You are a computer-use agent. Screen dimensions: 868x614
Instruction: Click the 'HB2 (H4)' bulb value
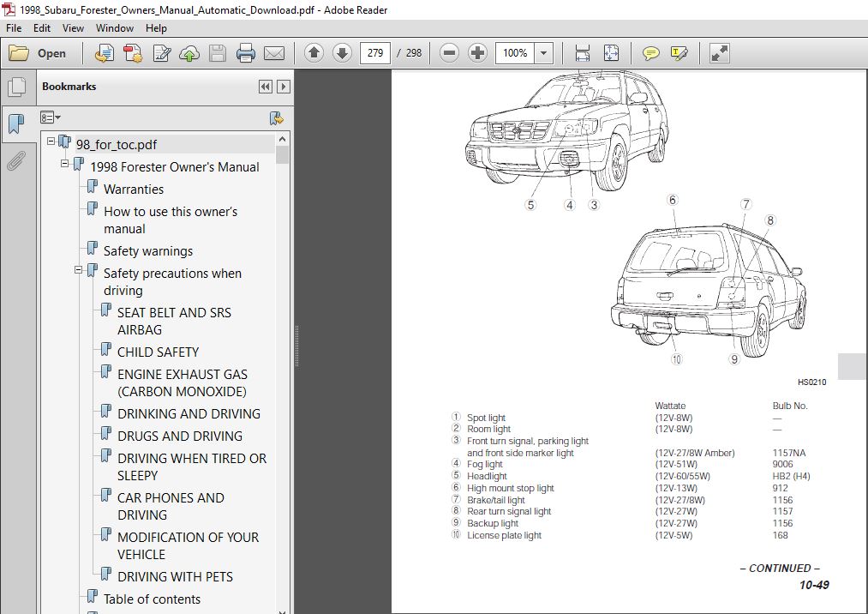(x=792, y=476)
